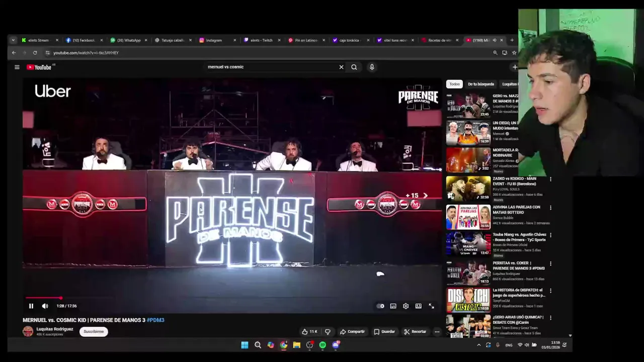Screen dimensions: 644x362
Task: Open the player settings gear
Action: 406,306
